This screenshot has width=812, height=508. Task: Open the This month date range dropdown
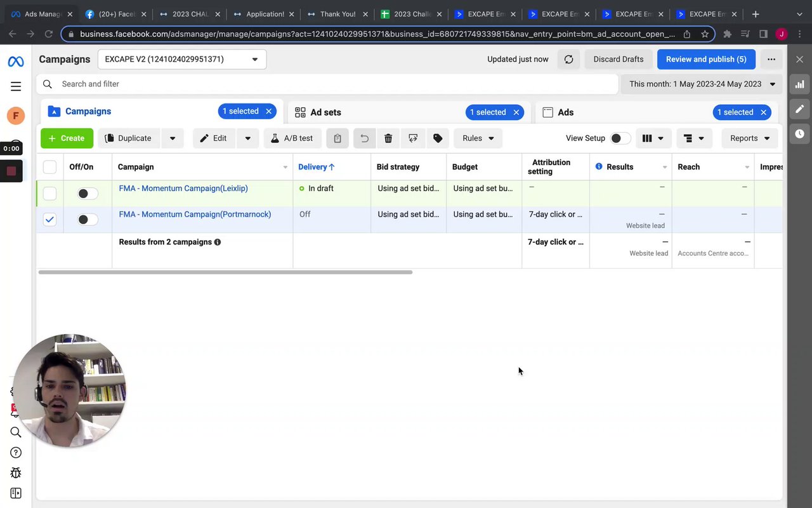(x=702, y=84)
